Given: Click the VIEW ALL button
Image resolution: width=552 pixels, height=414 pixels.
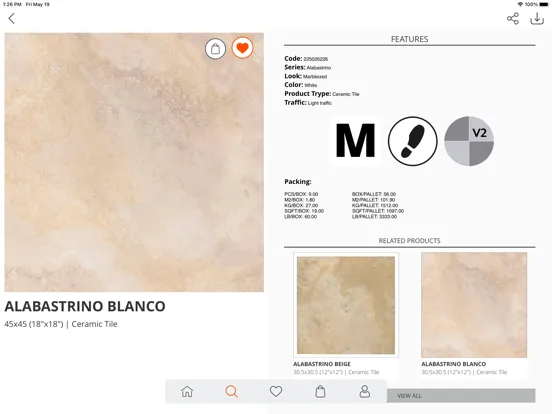Looking at the screenshot, I should pos(461,396).
